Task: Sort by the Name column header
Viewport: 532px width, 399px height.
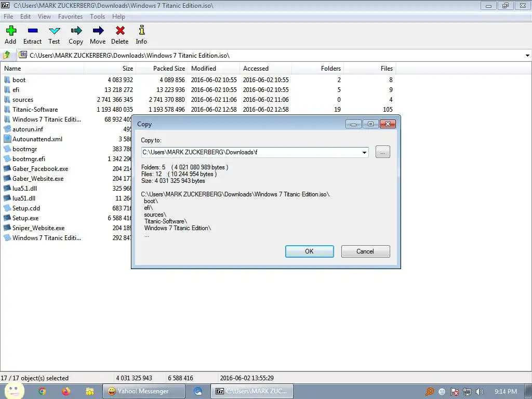Action: pyautogui.click(x=42, y=68)
